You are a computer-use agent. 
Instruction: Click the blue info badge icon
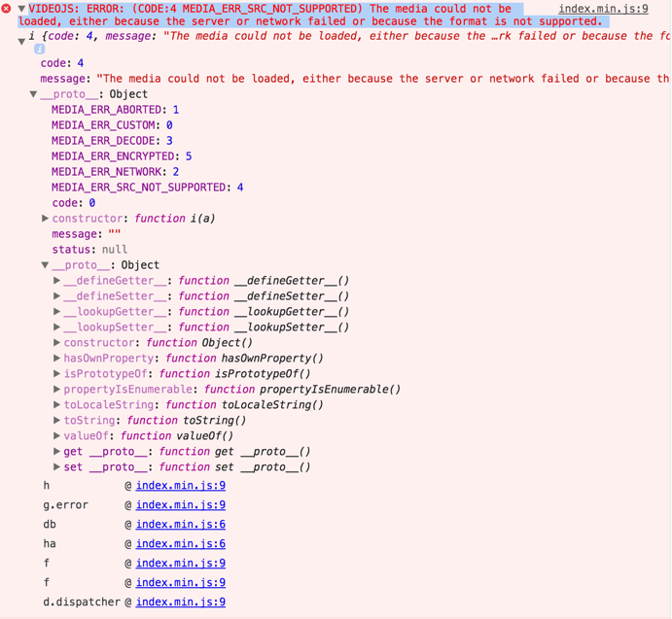coord(40,50)
